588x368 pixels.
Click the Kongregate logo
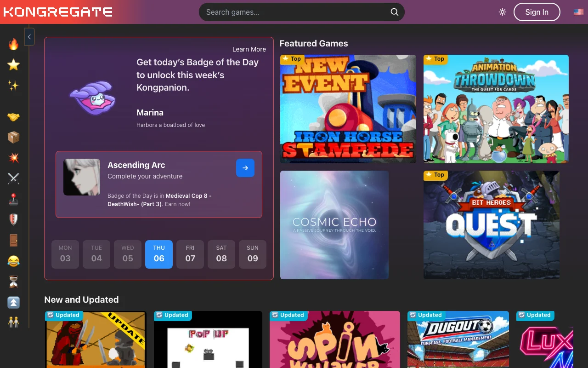click(58, 12)
